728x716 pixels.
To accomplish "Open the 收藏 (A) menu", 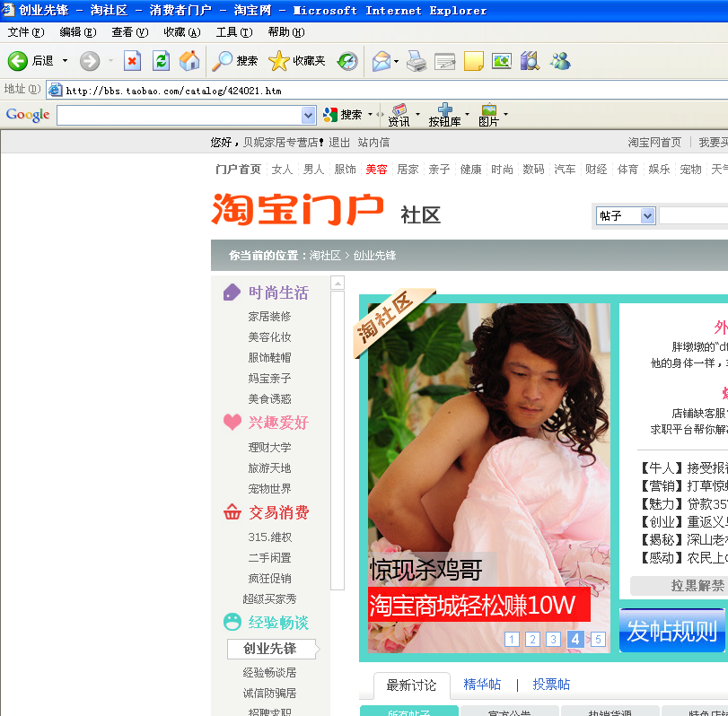I will point(181,32).
